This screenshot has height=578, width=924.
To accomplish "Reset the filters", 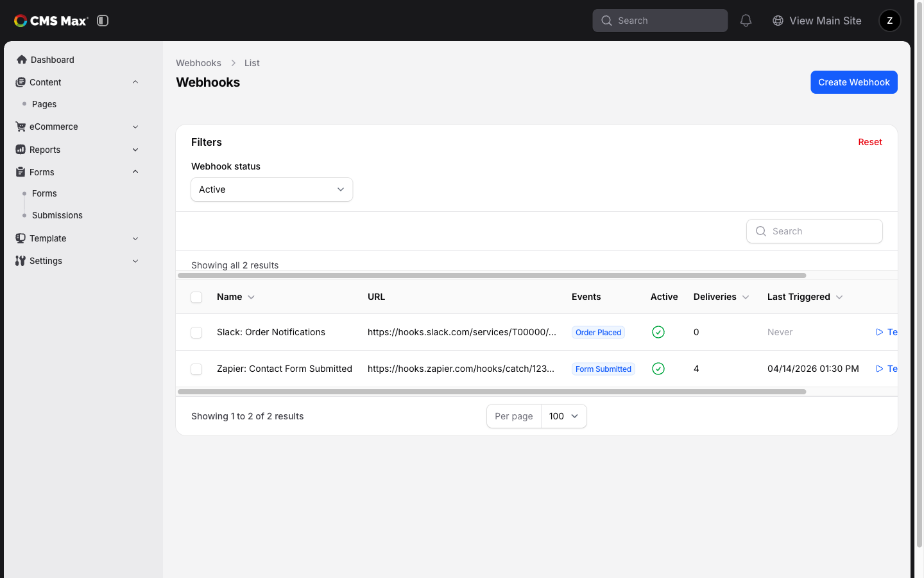I will coord(870,142).
